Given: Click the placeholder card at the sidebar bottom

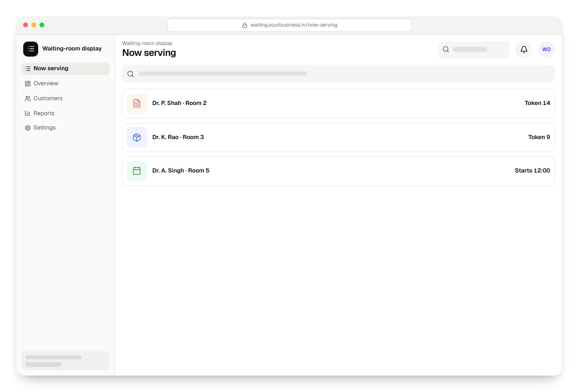Looking at the screenshot, I should [65, 361].
